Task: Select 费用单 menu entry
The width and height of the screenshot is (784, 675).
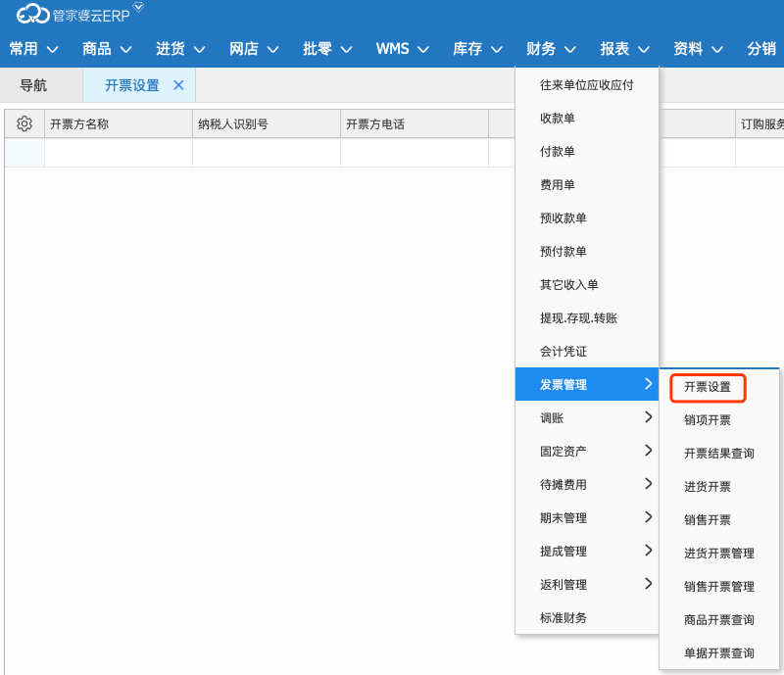Action: 586,185
